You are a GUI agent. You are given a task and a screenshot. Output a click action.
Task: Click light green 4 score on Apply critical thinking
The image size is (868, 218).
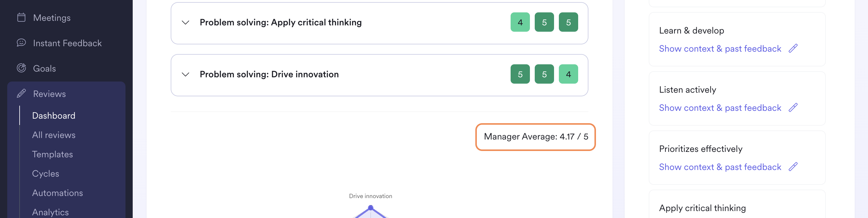click(520, 22)
